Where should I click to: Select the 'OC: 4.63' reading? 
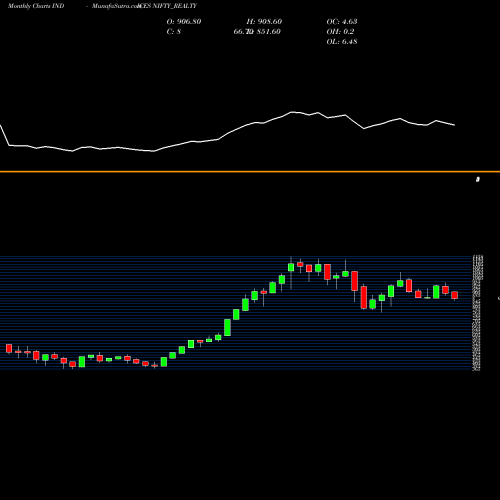(x=342, y=21)
